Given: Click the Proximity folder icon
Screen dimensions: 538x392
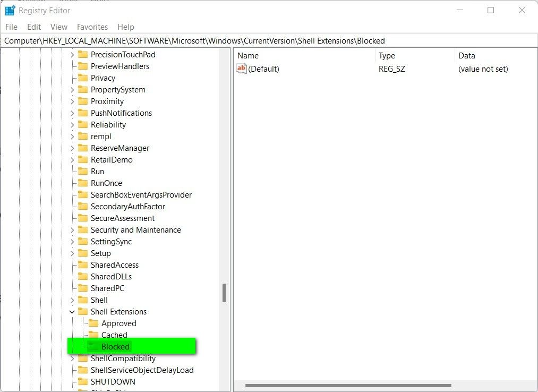Looking at the screenshot, I should pos(83,101).
